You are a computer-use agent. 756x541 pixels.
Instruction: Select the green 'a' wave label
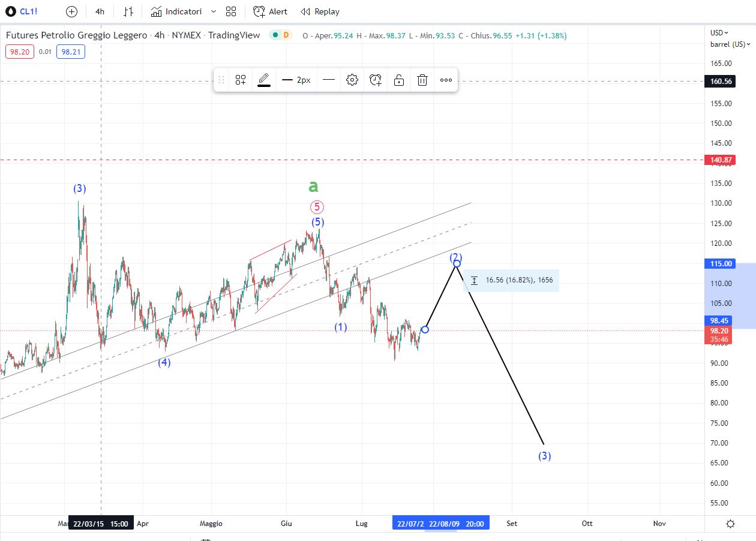point(313,187)
